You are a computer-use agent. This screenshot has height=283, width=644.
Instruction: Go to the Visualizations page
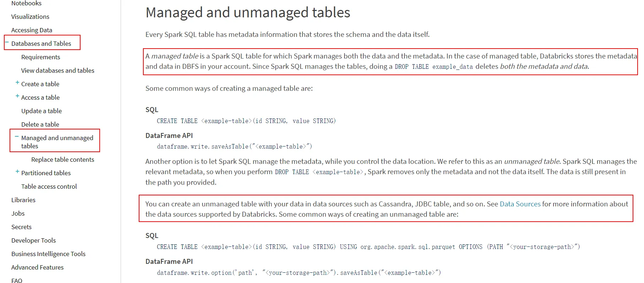[30, 17]
